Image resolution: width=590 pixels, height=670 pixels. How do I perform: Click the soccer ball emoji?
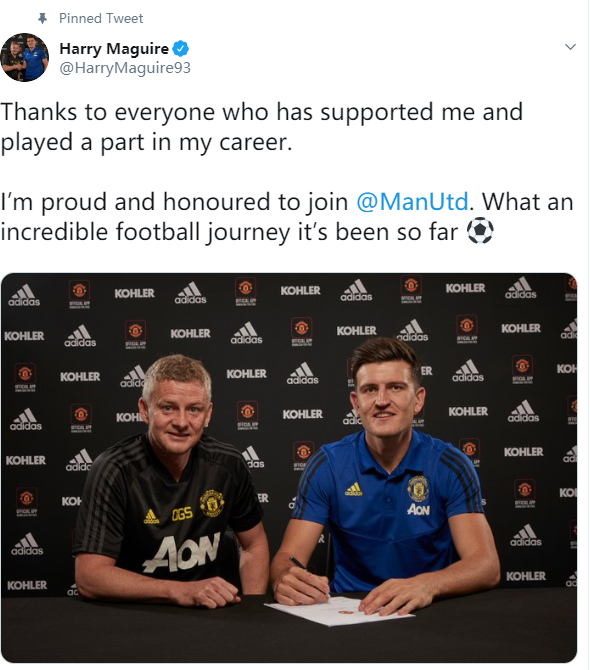pos(480,231)
